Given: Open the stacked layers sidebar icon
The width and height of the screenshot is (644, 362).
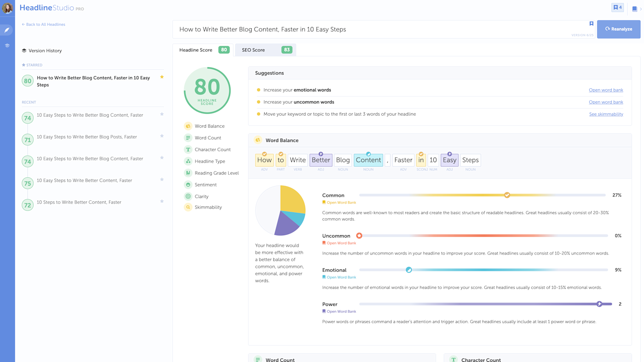Looking at the screenshot, I should click(x=7, y=45).
